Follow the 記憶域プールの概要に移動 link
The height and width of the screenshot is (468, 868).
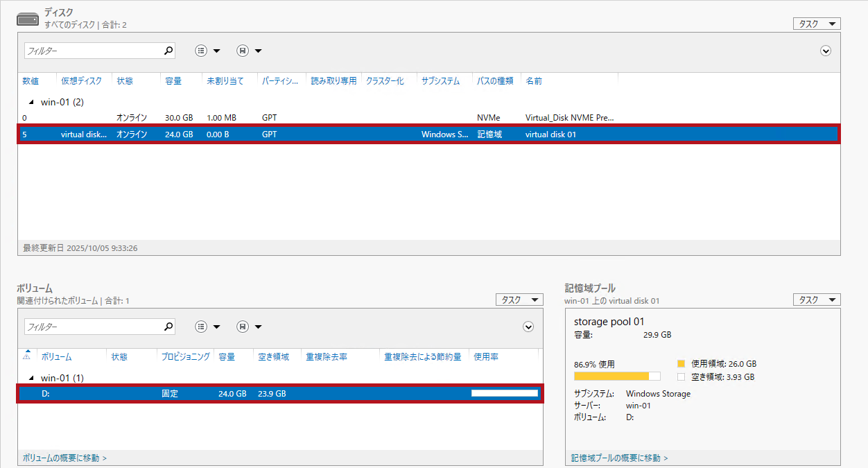tap(619, 458)
